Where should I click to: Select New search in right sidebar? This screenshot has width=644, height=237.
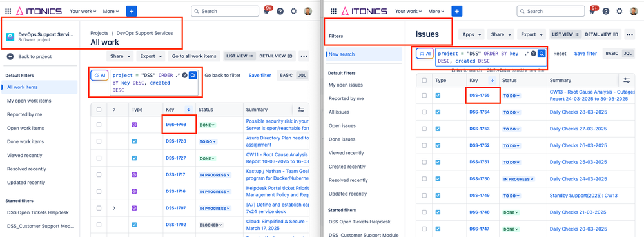pyautogui.click(x=364, y=54)
